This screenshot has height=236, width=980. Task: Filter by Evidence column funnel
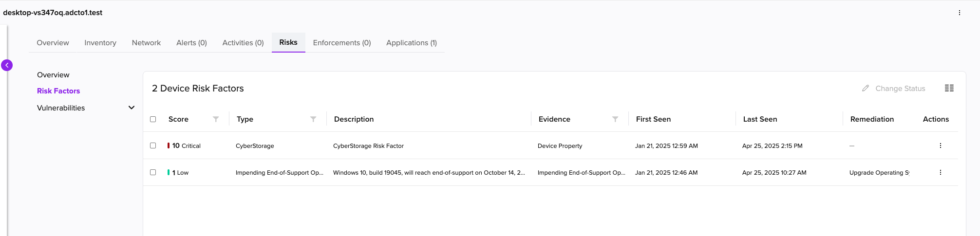[615, 119]
